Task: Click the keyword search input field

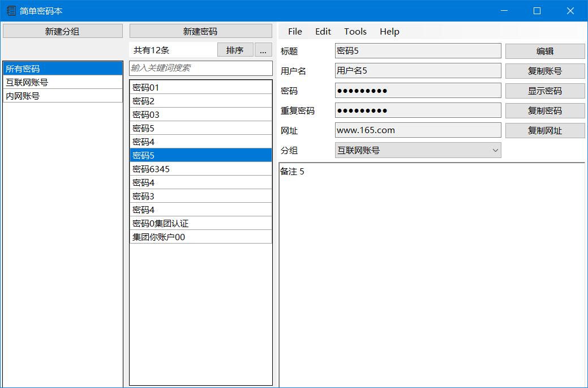Action: click(x=200, y=68)
